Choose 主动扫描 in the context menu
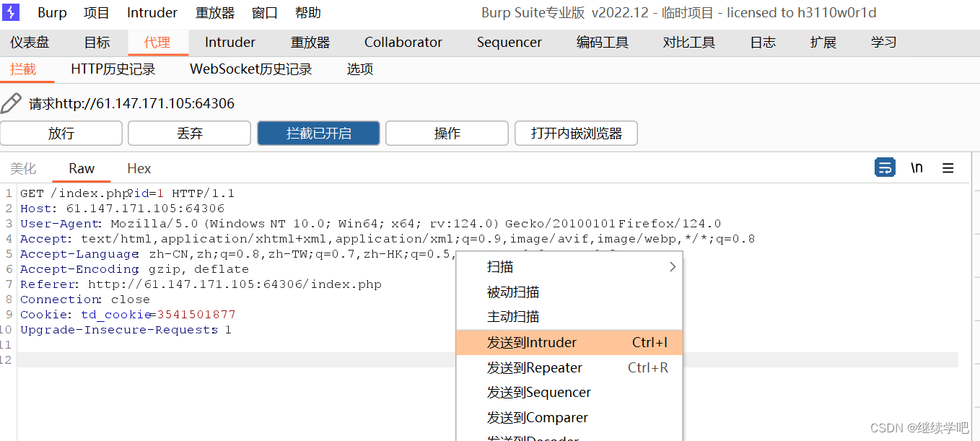Image resolution: width=980 pixels, height=441 pixels. click(x=569, y=317)
